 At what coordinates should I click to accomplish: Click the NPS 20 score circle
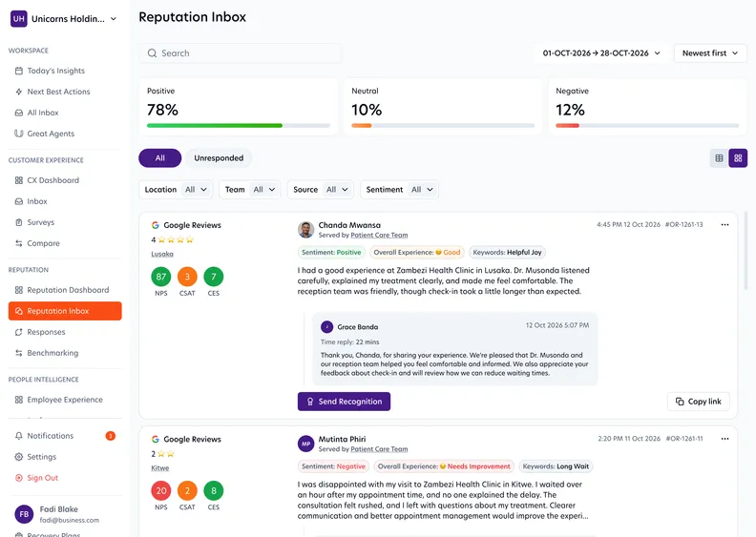coord(161,491)
